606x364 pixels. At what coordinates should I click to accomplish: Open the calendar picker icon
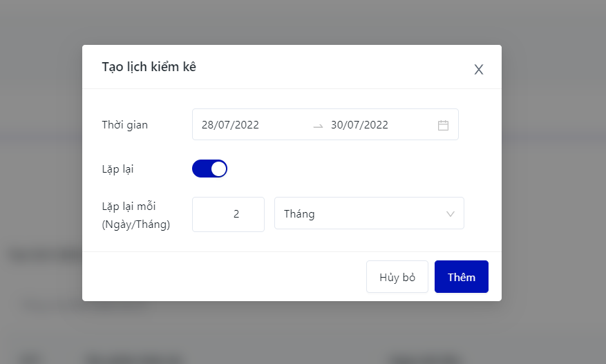[443, 125]
